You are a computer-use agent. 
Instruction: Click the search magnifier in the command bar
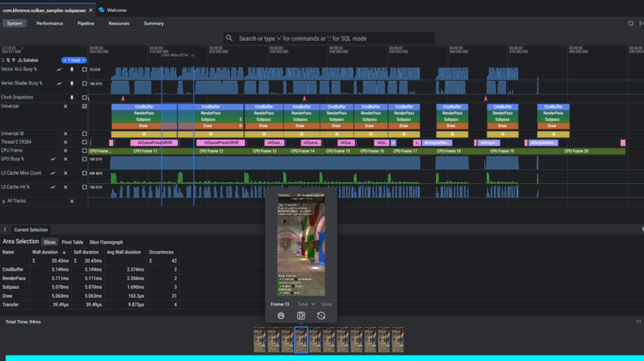229,38
